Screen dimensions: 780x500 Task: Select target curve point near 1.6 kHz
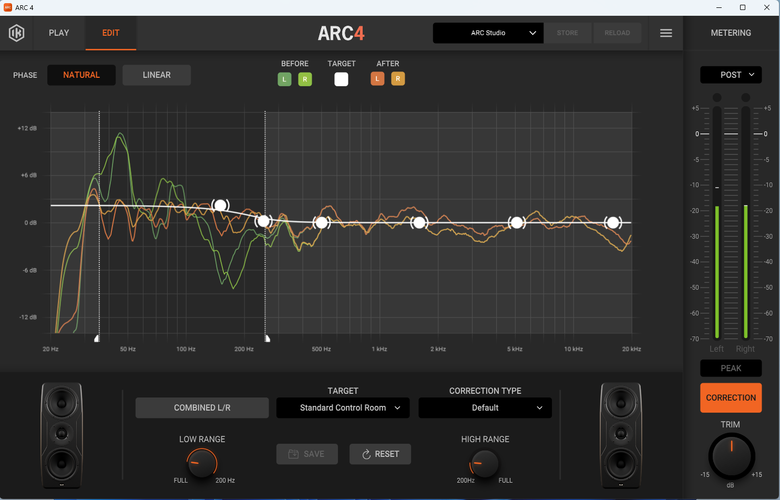[x=419, y=222]
